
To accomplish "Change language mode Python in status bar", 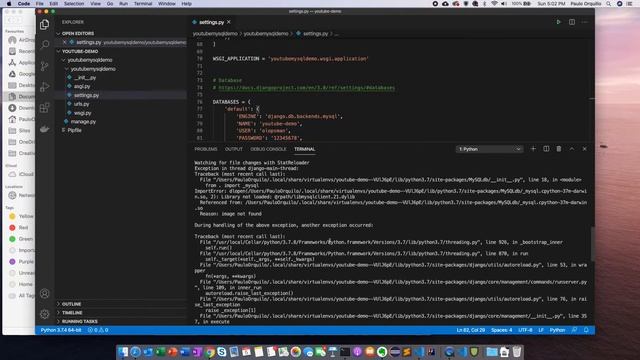I will [557, 330].
